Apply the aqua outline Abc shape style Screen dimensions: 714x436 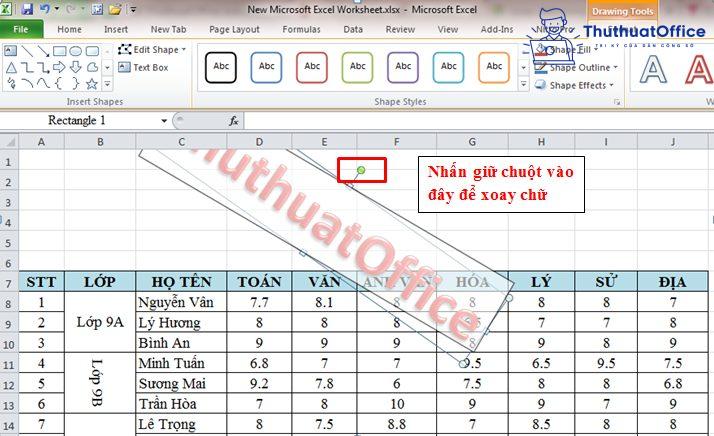point(449,67)
